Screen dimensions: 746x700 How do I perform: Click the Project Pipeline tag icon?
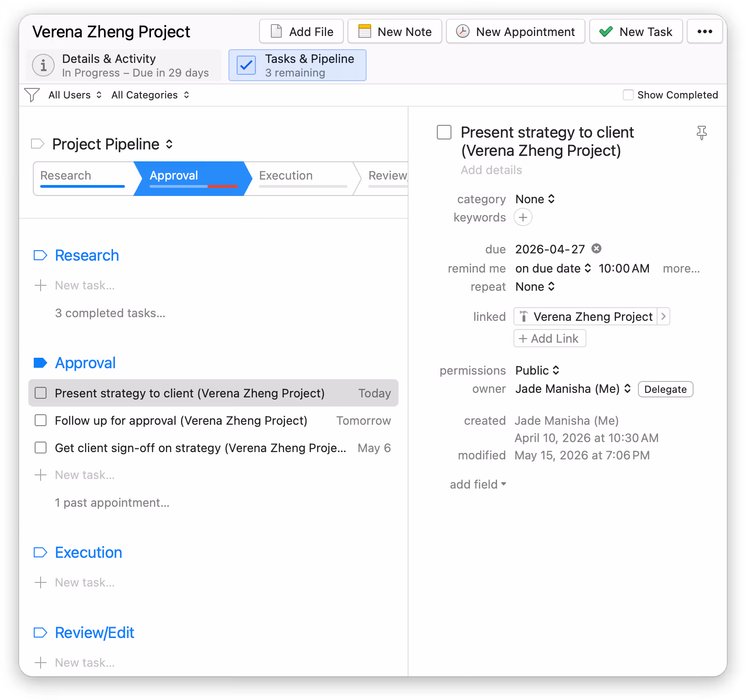coord(37,144)
